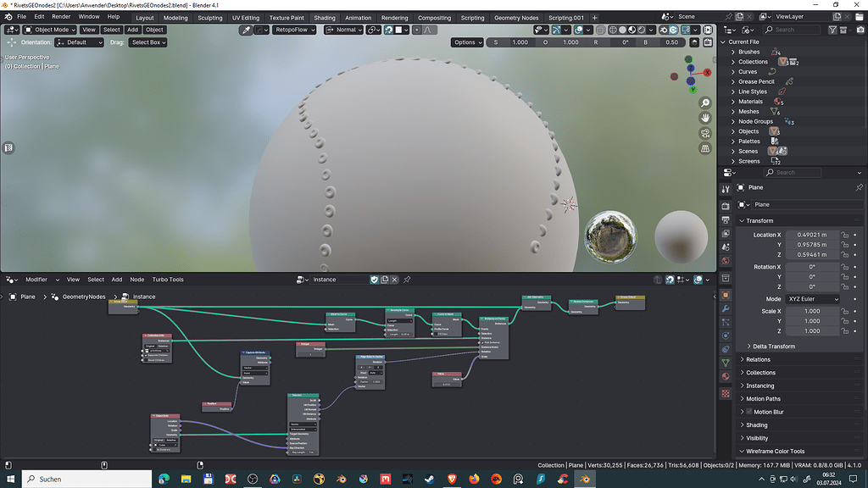868x488 pixels.
Task: Open Steam from the Windows taskbar
Action: 430,480
